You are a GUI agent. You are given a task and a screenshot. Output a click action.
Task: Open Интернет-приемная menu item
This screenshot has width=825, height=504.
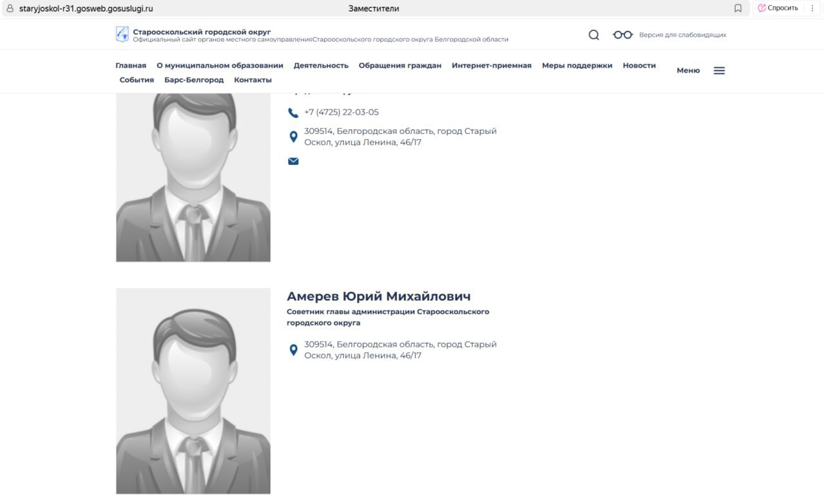(x=492, y=65)
